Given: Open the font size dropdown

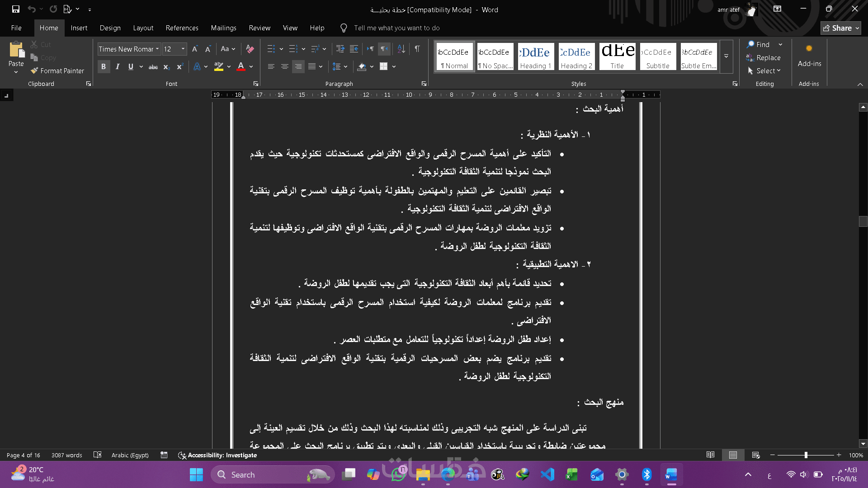Looking at the screenshot, I should pos(183,49).
